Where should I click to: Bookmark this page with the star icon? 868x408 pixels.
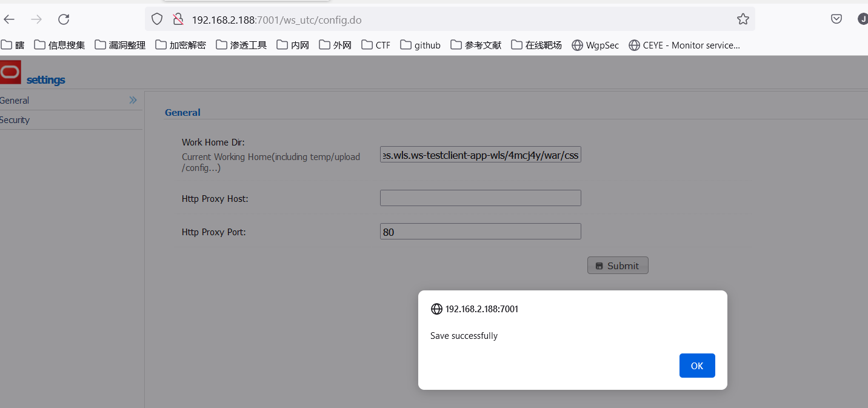(x=743, y=19)
